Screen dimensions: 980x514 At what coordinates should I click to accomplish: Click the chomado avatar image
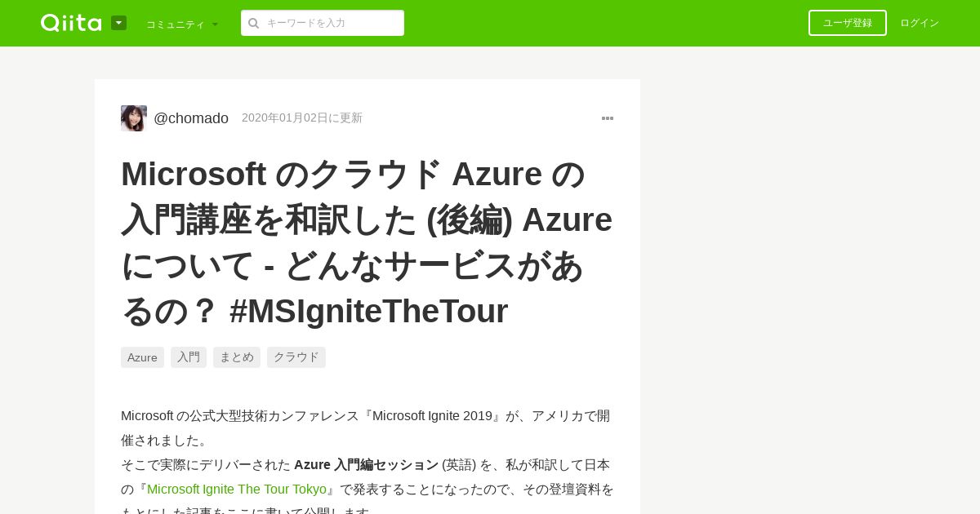coord(134,118)
